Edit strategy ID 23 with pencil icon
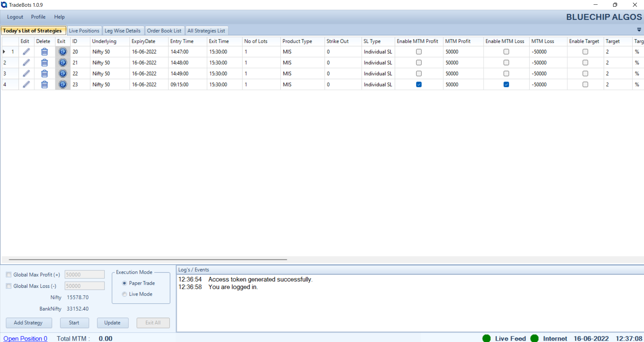644x342 pixels. point(26,84)
